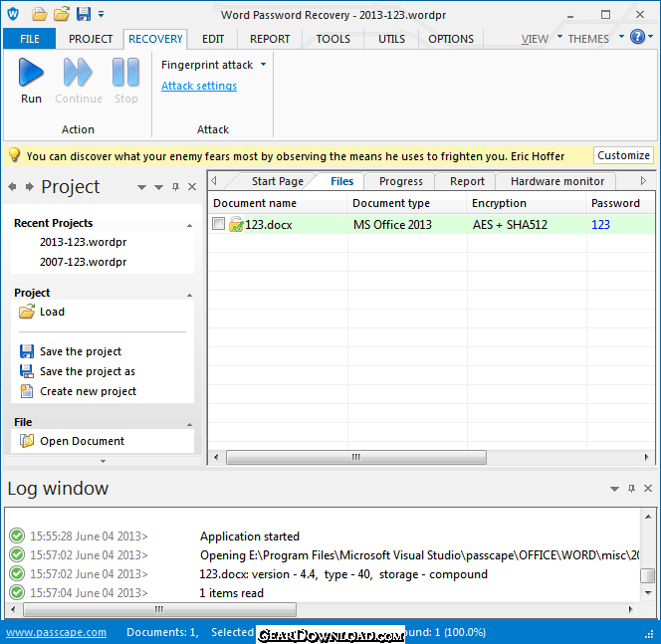This screenshot has width=661, height=644.
Task: Click the Create new project icon
Action: (x=27, y=391)
